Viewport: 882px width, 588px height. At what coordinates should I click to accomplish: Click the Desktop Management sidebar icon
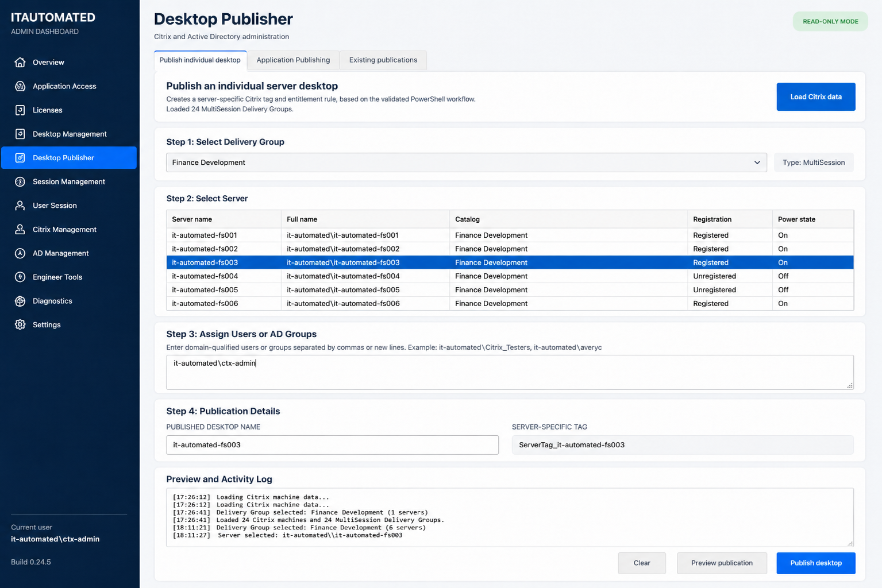pos(20,134)
